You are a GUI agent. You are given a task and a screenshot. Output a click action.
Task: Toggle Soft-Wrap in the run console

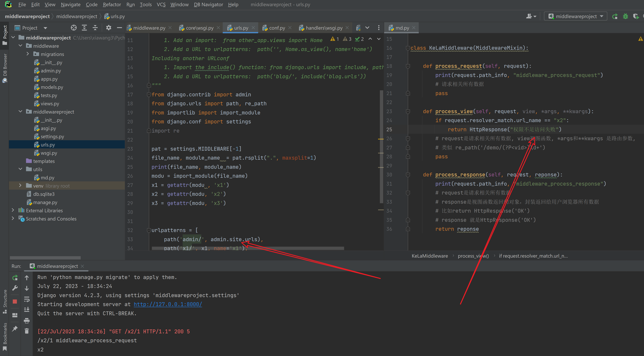coord(27,299)
